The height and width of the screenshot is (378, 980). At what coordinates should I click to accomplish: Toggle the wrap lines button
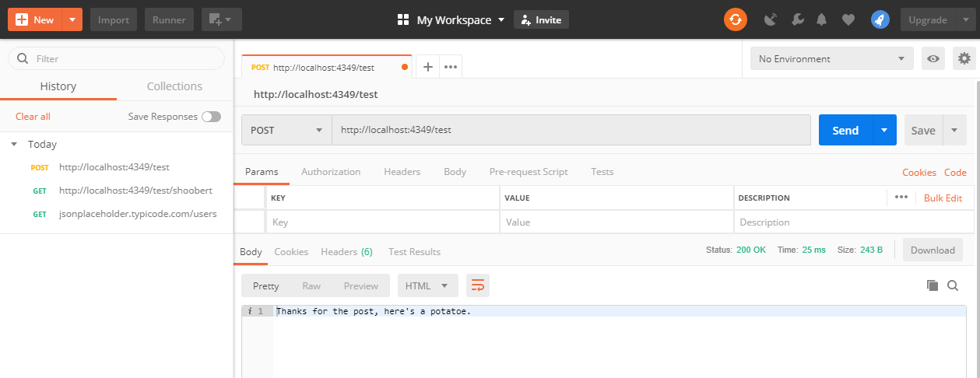click(477, 285)
